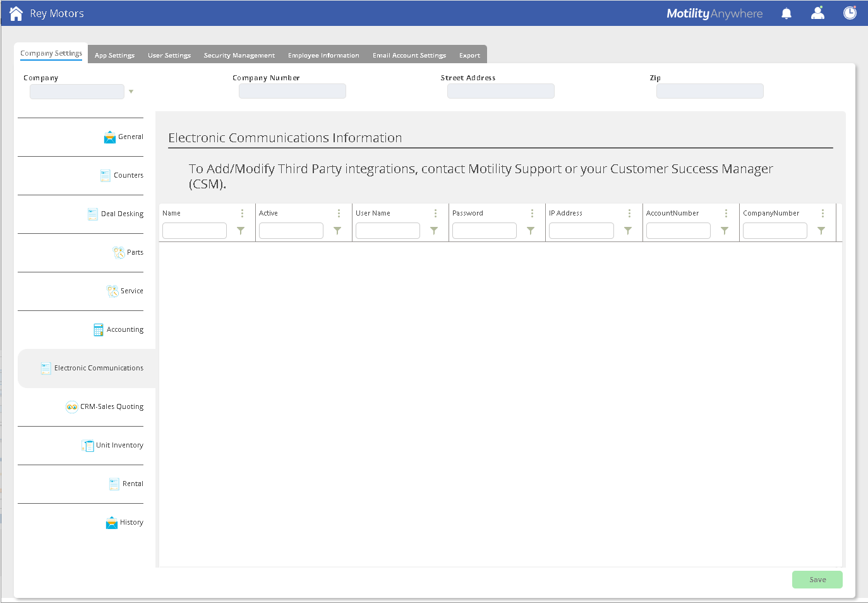Click the Parts icon
868x603 pixels.
click(x=119, y=253)
